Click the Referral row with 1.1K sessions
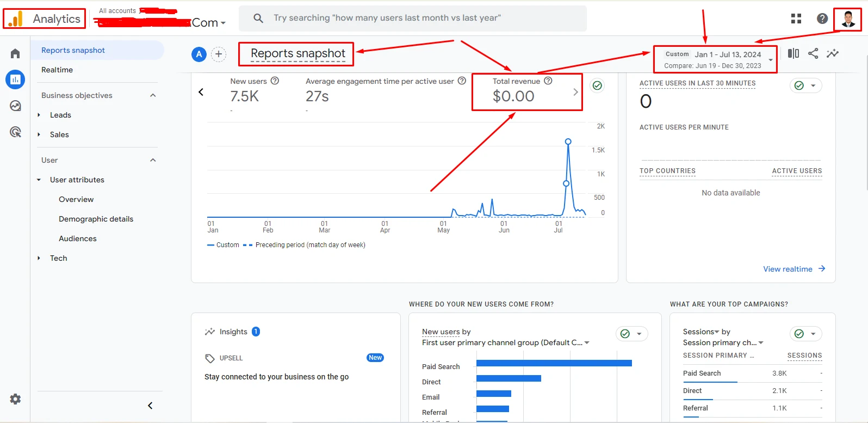Screen dimensions: 868x423 pos(753,408)
